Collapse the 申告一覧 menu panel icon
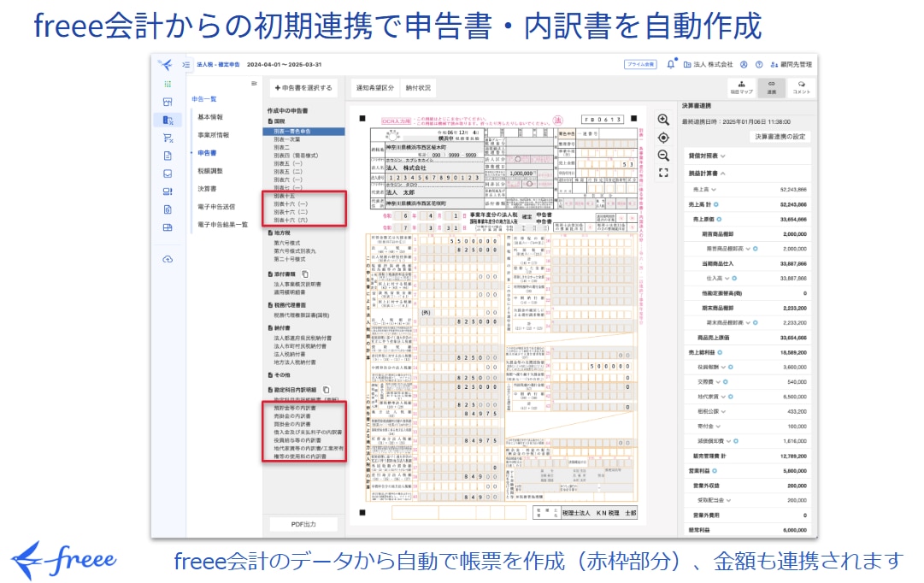This screenshot has width=924, height=583. coord(254,84)
